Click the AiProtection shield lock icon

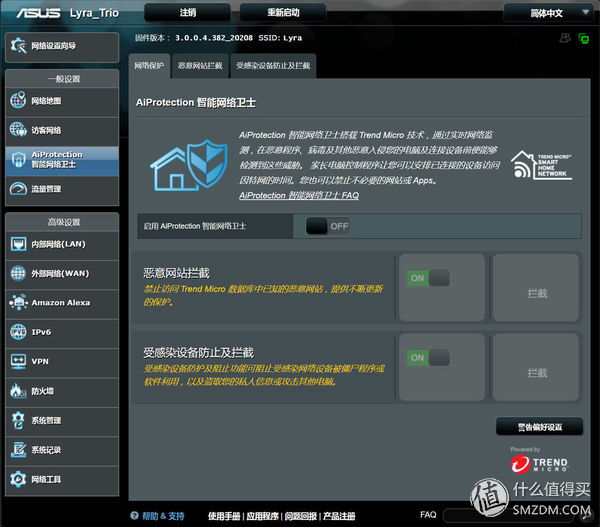point(18,160)
